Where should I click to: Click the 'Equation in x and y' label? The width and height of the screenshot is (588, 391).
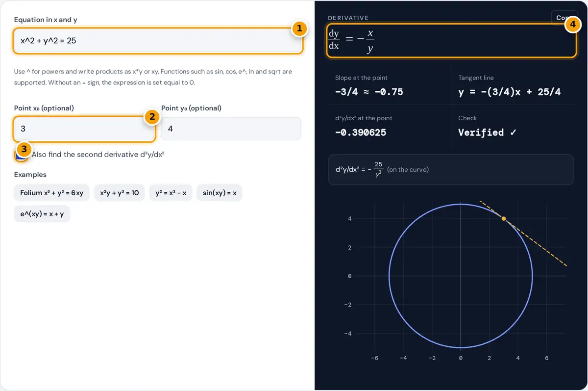point(46,20)
